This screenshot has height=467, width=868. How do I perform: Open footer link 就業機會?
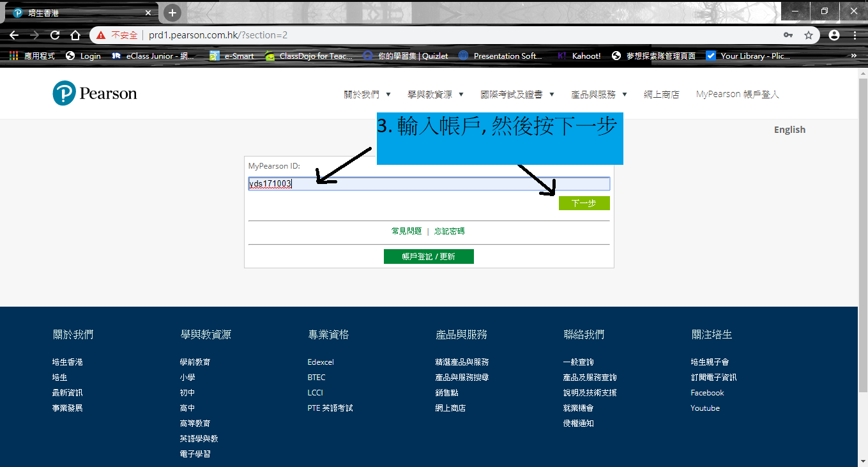(578, 408)
